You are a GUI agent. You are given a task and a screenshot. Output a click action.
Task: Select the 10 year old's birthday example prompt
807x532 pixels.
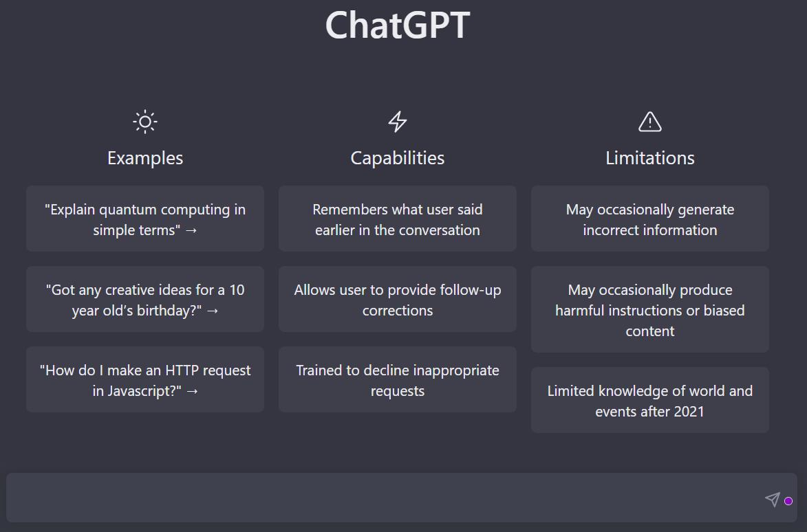pos(144,299)
